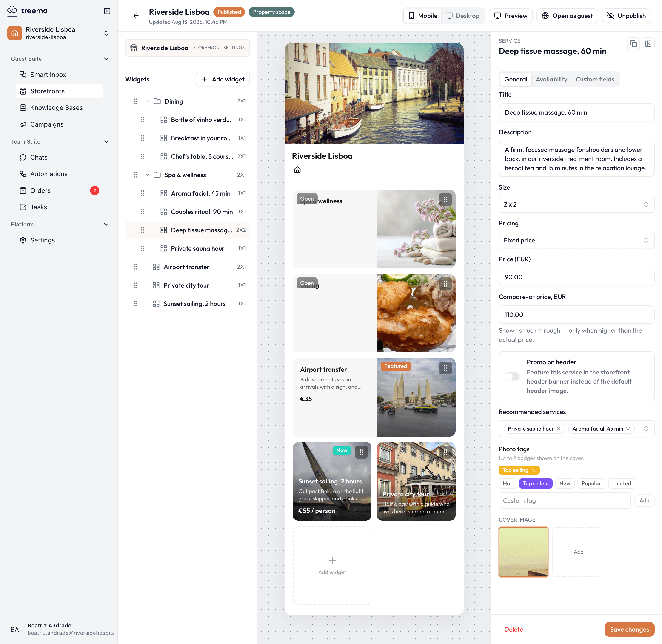
Task: Click the Unpublish button
Action: coord(626,16)
